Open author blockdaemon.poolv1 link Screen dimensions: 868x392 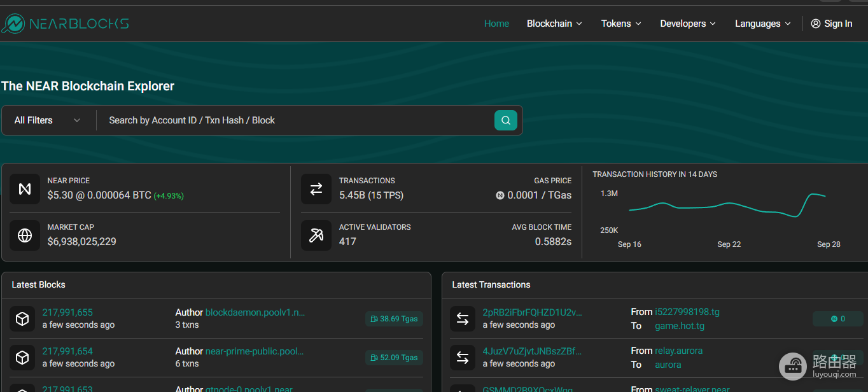pos(255,312)
